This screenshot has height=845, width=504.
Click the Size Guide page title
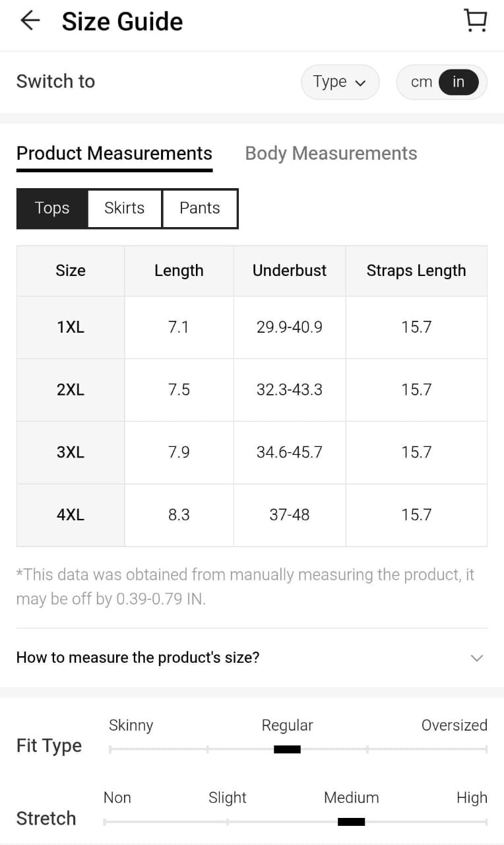click(x=122, y=21)
